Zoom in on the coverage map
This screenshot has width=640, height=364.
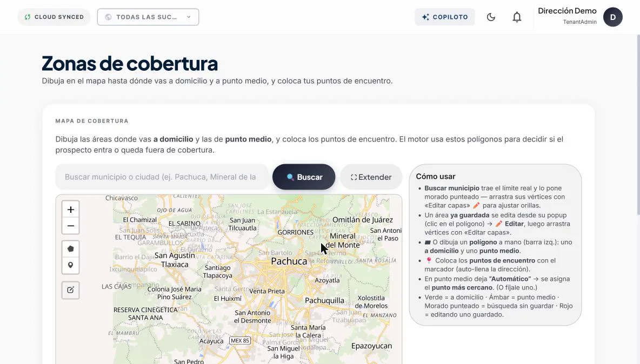71,210
